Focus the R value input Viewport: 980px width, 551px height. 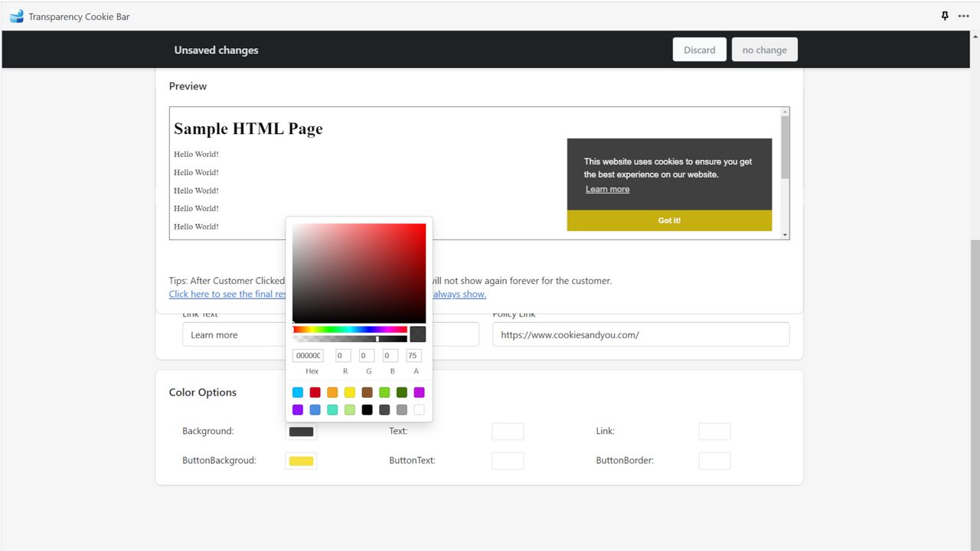click(x=343, y=356)
